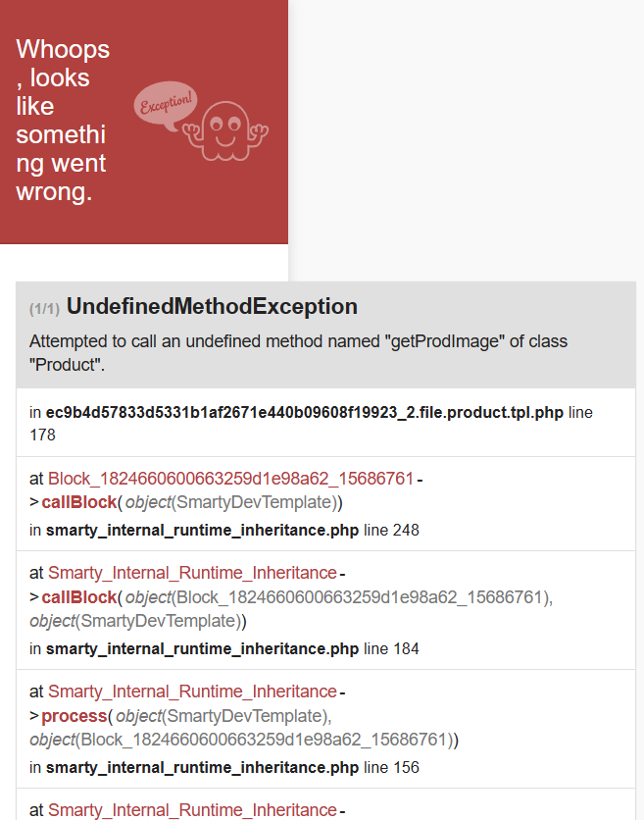644x820 pixels.
Task: Click the bottom-most Smarty_Internal_Runtime_Inheritance class
Action: (x=192, y=810)
